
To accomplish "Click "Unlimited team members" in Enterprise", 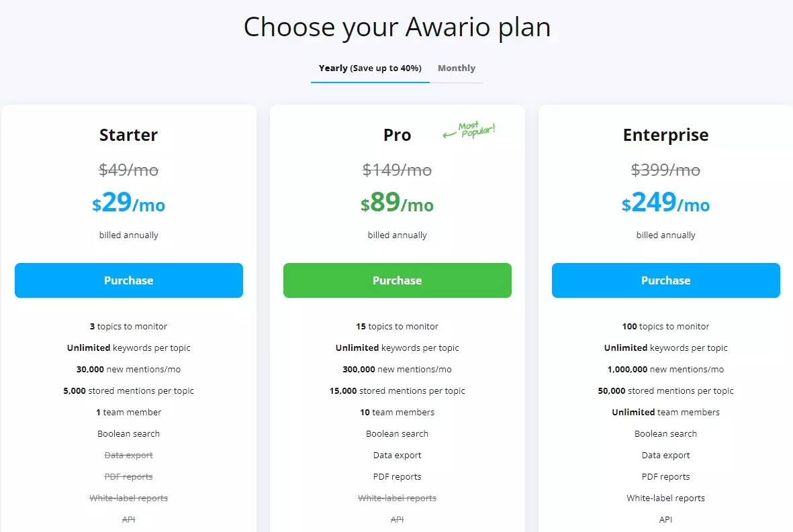I will click(x=666, y=413).
